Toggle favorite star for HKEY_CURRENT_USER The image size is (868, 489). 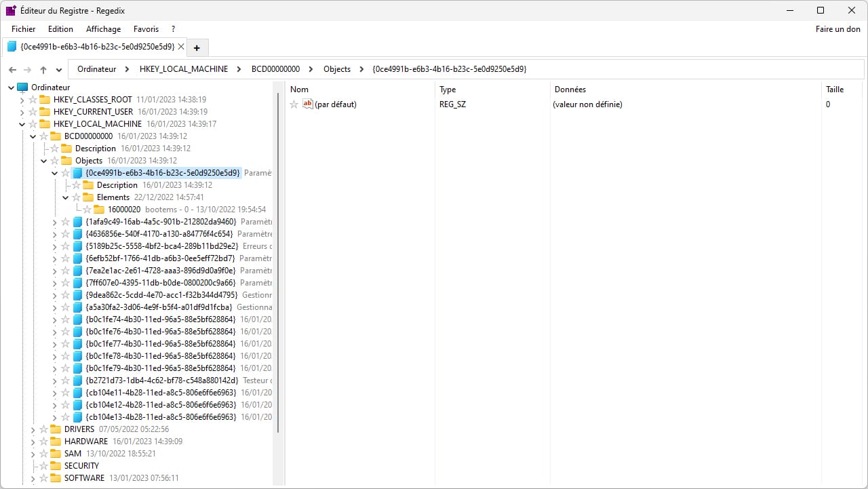pos(33,112)
